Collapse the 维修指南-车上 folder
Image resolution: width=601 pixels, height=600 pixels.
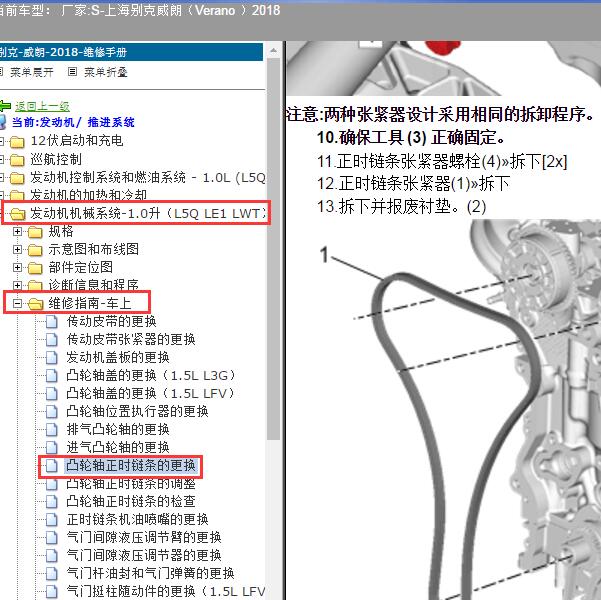point(17,304)
